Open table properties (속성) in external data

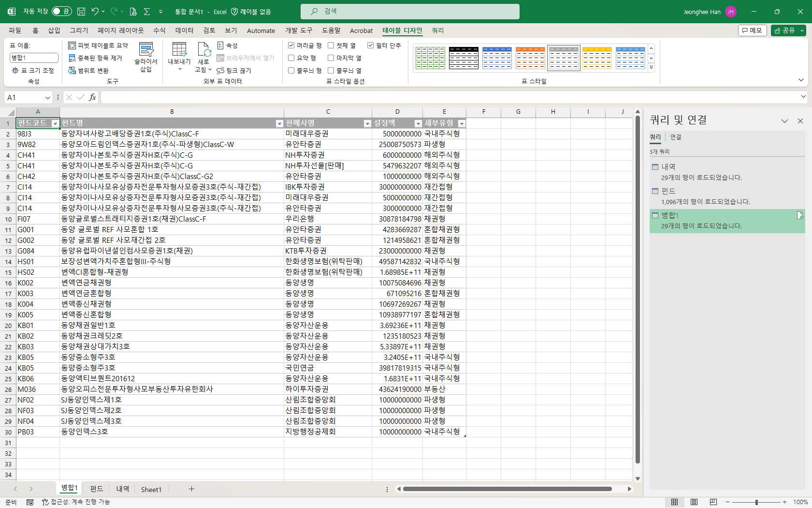[227, 45]
